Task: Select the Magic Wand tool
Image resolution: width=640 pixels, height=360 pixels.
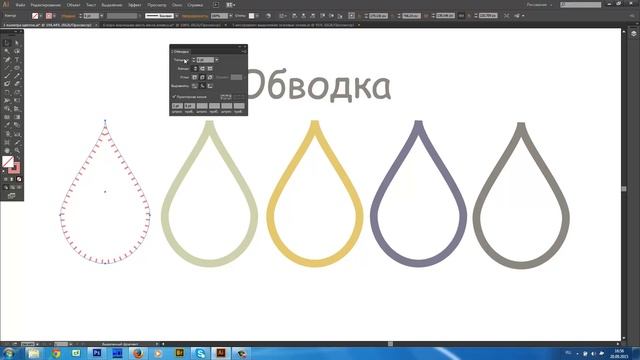Action: 7,51
